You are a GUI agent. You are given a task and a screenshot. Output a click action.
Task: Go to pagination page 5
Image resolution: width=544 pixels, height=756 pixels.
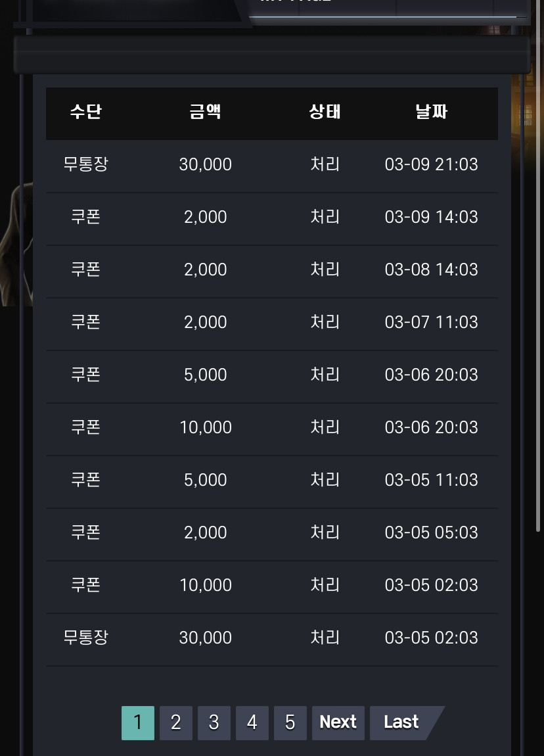pos(290,722)
